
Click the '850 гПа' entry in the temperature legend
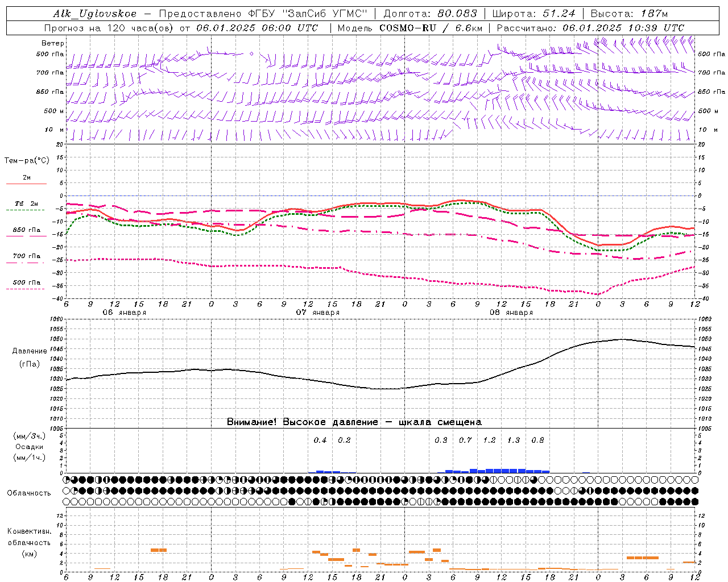(x=27, y=230)
